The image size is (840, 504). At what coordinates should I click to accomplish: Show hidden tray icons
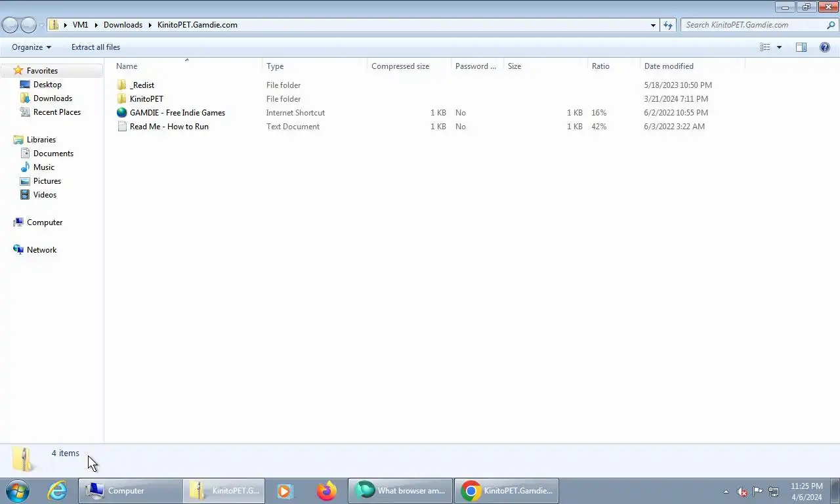(x=726, y=492)
